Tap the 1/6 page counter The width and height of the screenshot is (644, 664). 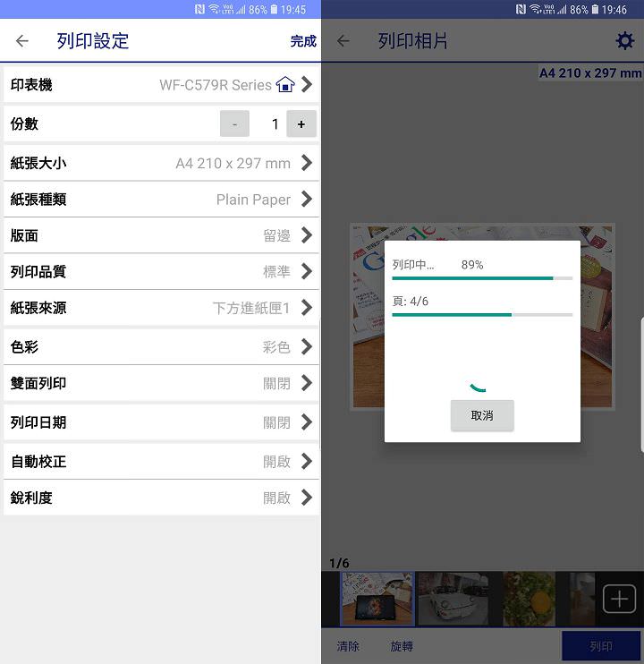[339, 563]
